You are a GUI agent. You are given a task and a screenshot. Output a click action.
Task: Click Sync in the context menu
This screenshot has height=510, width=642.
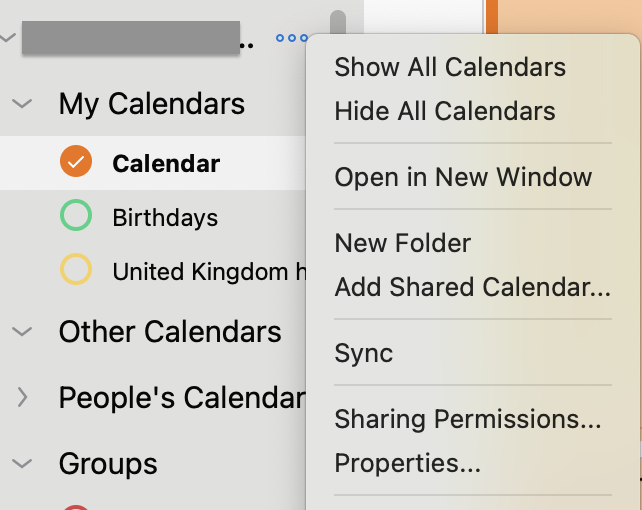point(364,353)
